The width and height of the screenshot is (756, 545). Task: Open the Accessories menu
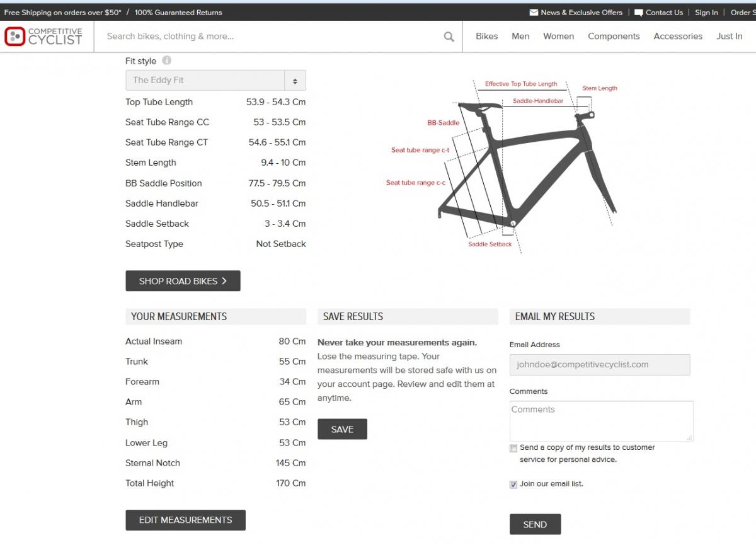678,37
